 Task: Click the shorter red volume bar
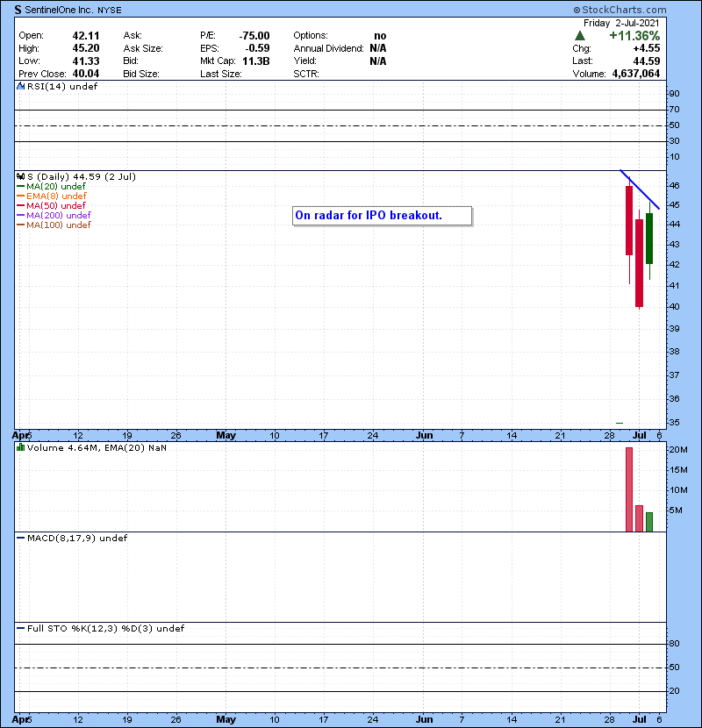pos(640,518)
